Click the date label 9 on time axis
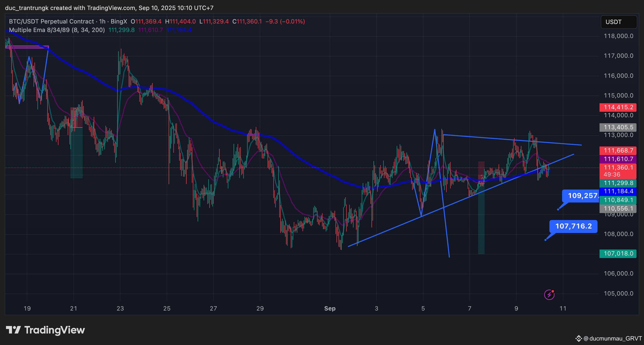Screen dimensions: 644x345 point(516,308)
